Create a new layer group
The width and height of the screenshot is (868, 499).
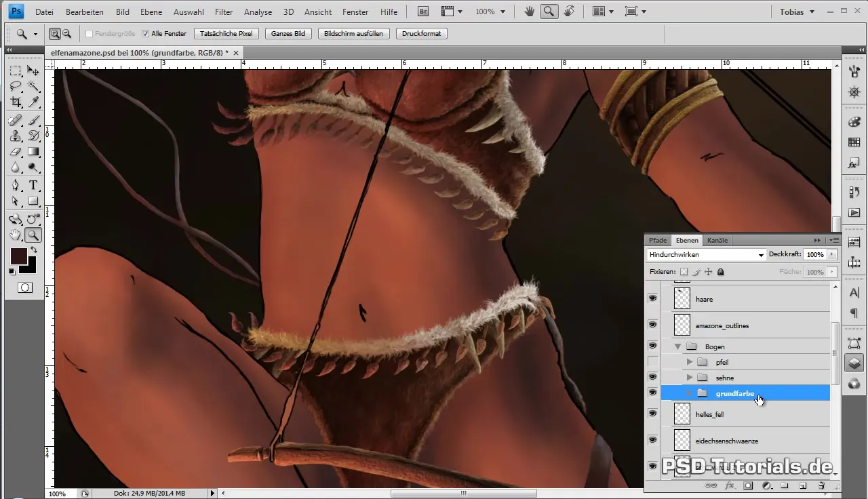tap(784, 485)
